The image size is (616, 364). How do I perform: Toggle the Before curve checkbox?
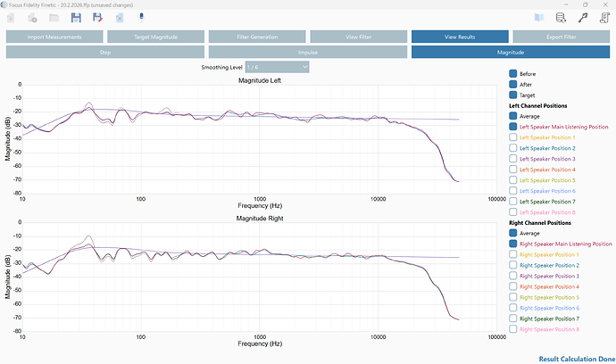[x=513, y=73]
